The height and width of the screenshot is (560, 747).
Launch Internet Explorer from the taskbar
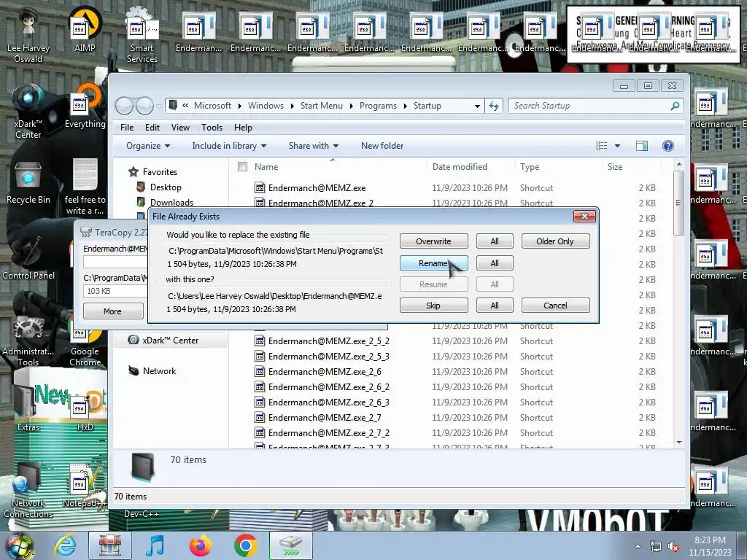point(65,545)
